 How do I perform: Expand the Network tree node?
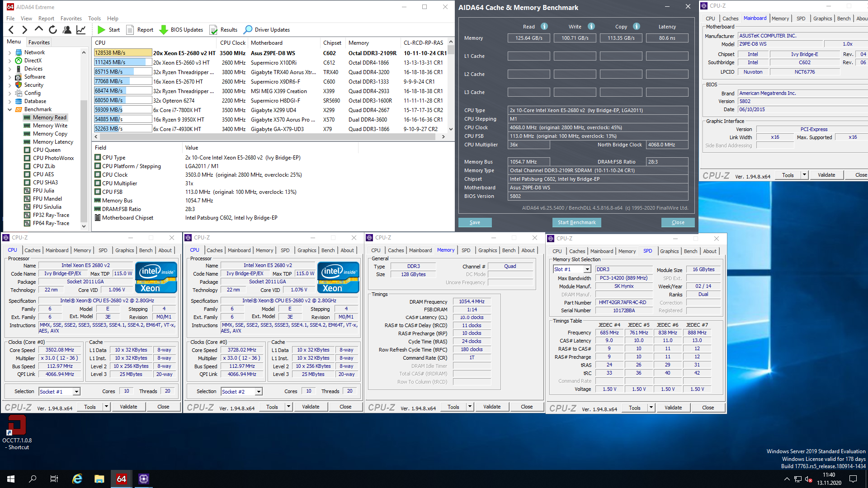[x=10, y=52]
